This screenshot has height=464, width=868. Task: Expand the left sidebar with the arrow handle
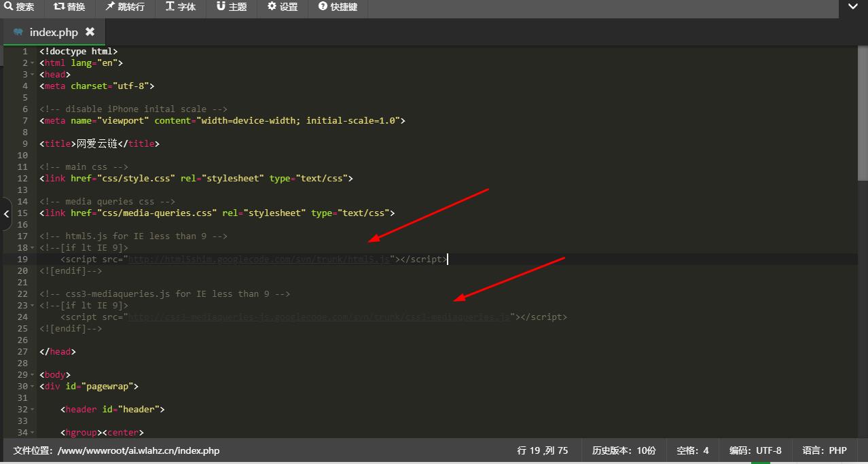coord(6,213)
